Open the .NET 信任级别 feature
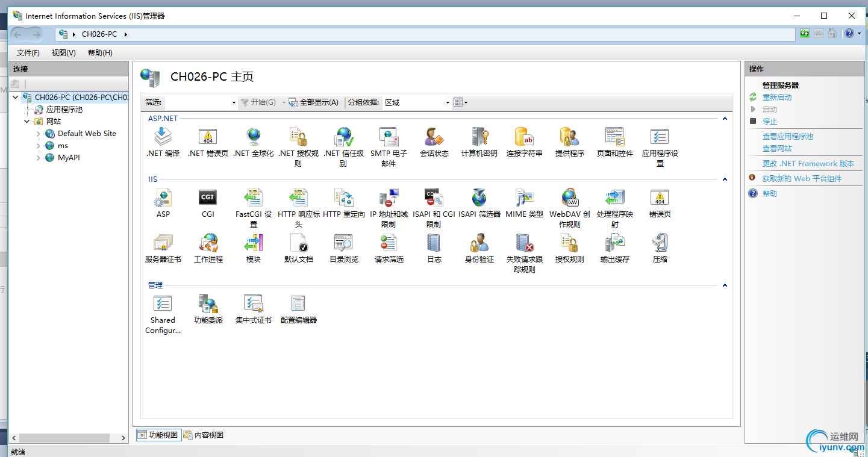Viewport: 868px width, 457px height. pos(343,147)
